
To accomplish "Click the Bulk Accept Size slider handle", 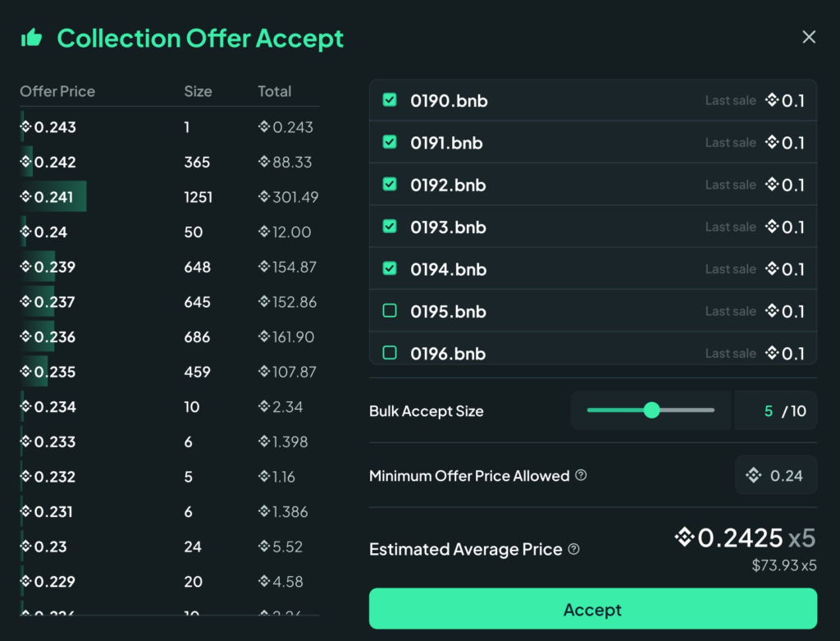I will click(652, 409).
